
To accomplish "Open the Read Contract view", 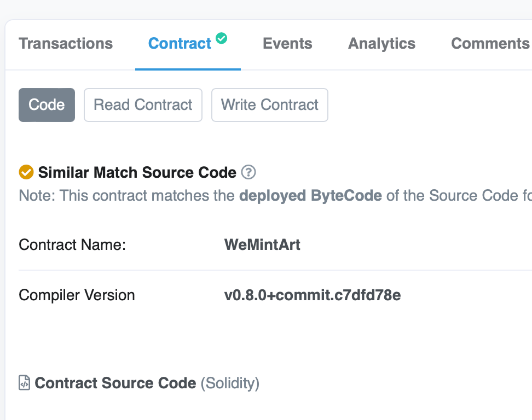I will pyautogui.click(x=143, y=105).
